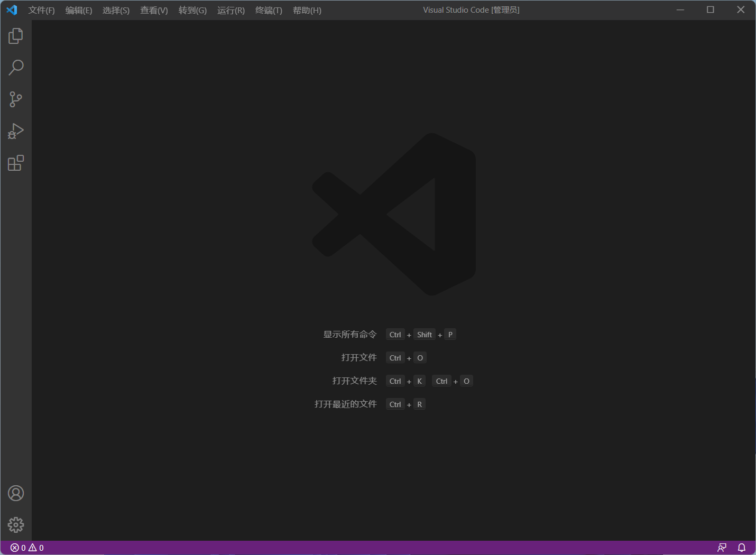Screen dimensions: 756x555
Task: Click the feedback icon in status bar
Action: [722, 548]
